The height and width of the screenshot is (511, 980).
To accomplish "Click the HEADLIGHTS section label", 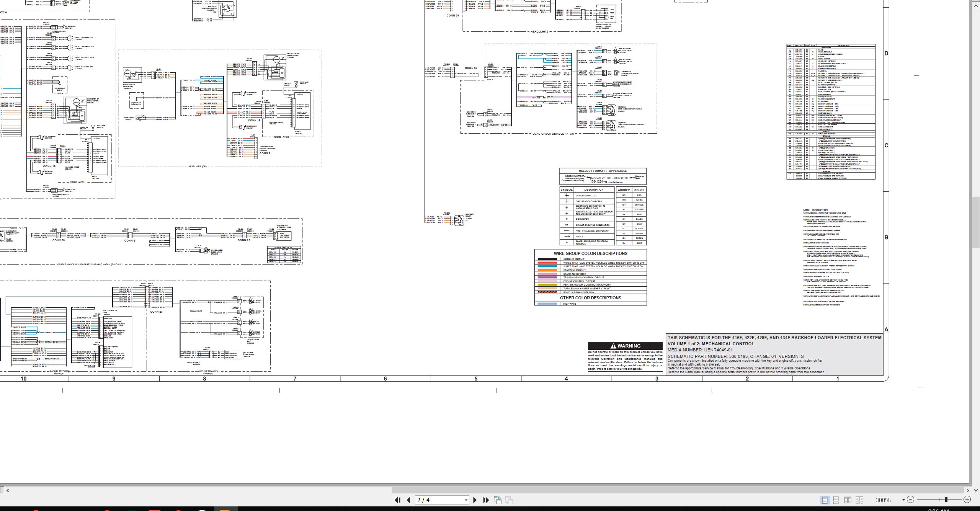I will (539, 31).
